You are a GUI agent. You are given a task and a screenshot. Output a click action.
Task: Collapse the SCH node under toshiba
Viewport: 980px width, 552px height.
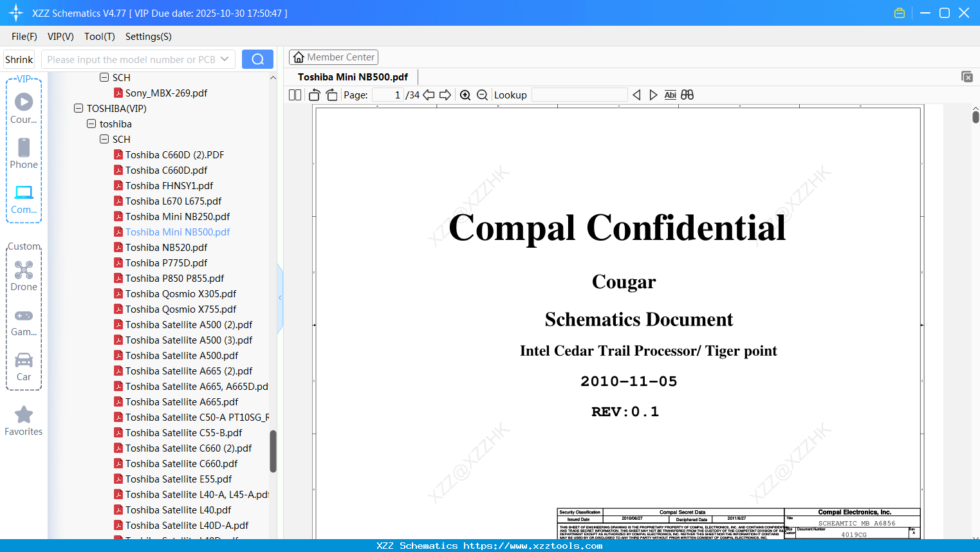click(x=104, y=139)
